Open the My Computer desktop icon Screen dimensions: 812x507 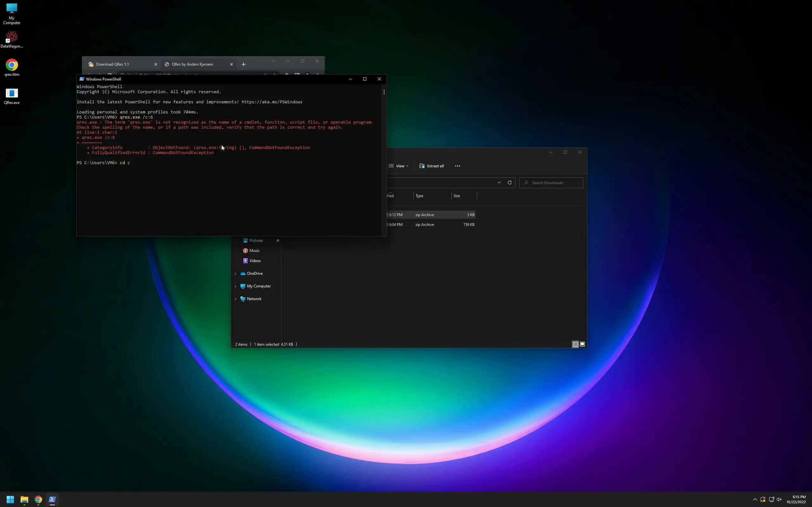[x=12, y=9]
